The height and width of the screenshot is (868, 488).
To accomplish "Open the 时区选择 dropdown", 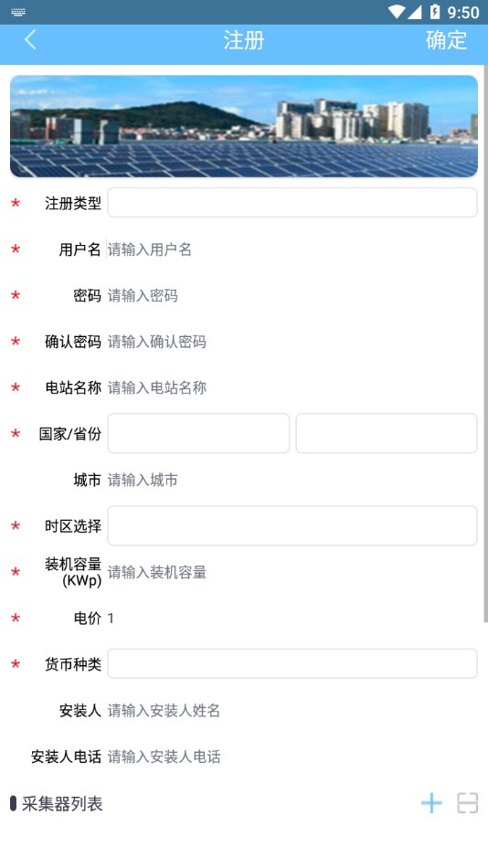I will tap(292, 525).
